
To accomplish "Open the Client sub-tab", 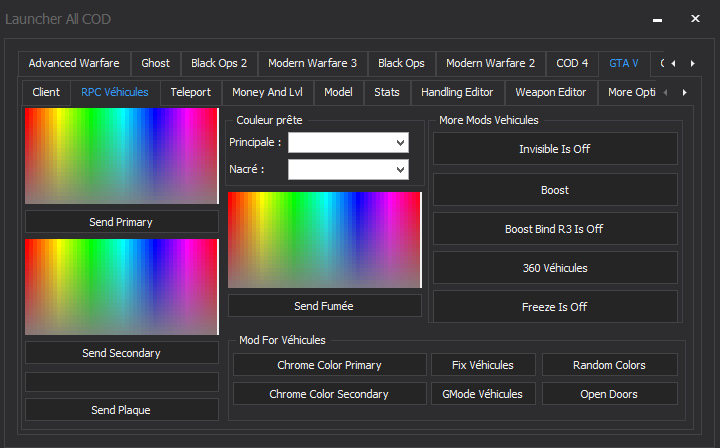I will [x=46, y=92].
